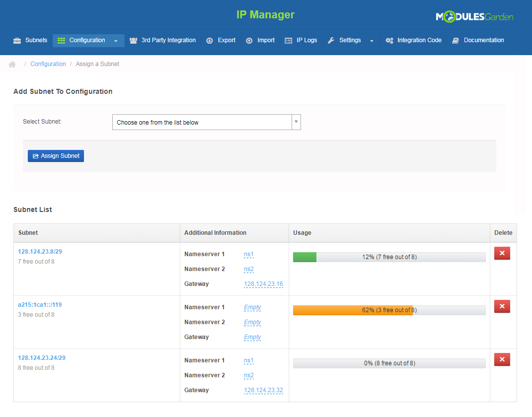Expand the Settings menu arrow
532x417 pixels.
[x=372, y=41]
